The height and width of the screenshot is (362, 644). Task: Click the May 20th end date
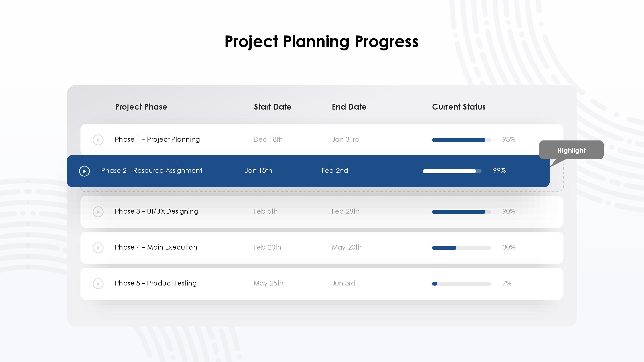click(347, 248)
